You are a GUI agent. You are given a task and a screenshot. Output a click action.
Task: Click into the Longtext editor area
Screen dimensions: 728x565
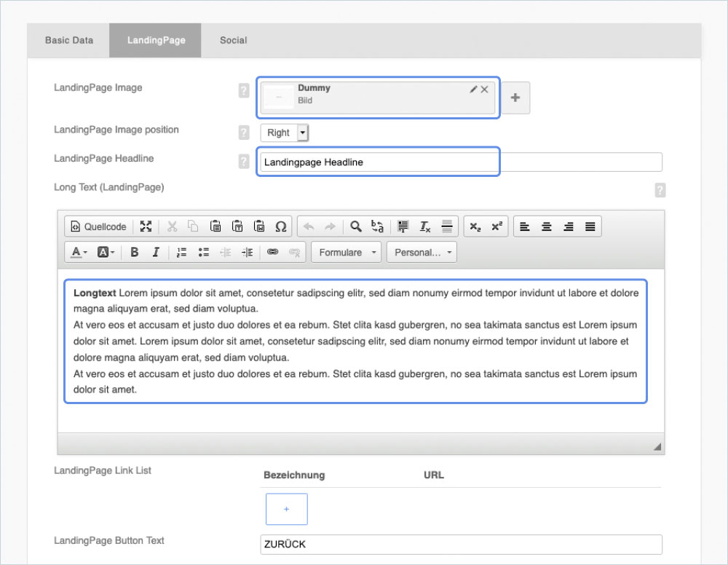click(361, 351)
